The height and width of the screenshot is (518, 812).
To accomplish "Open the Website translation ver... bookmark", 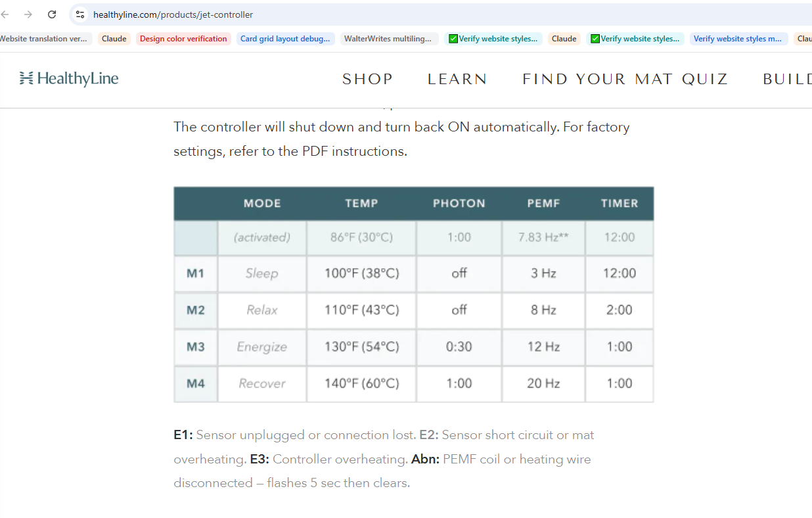I will pyautogui.click(x=43, y=39).
